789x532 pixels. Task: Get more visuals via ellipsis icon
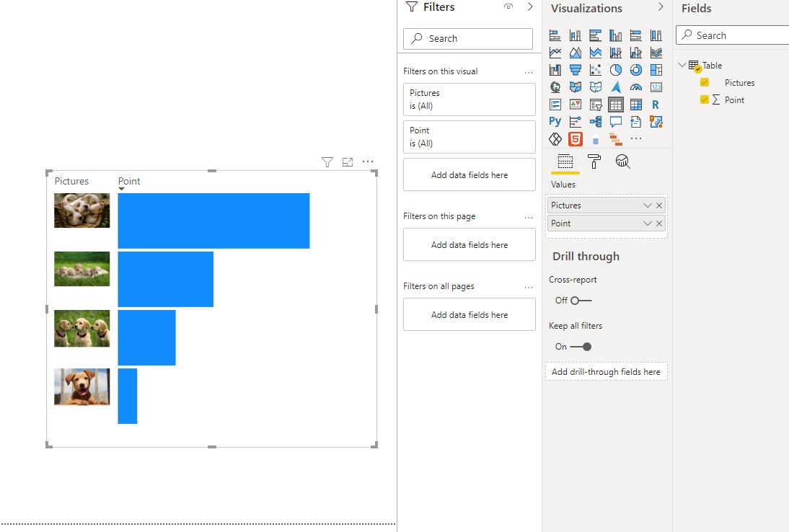click(636, 138)
